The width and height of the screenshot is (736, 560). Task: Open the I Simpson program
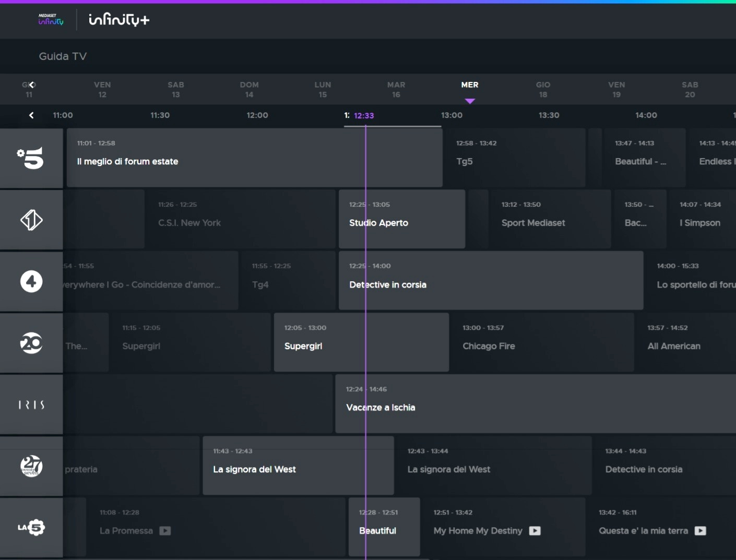pyautogui.click(x=703, y=219)
